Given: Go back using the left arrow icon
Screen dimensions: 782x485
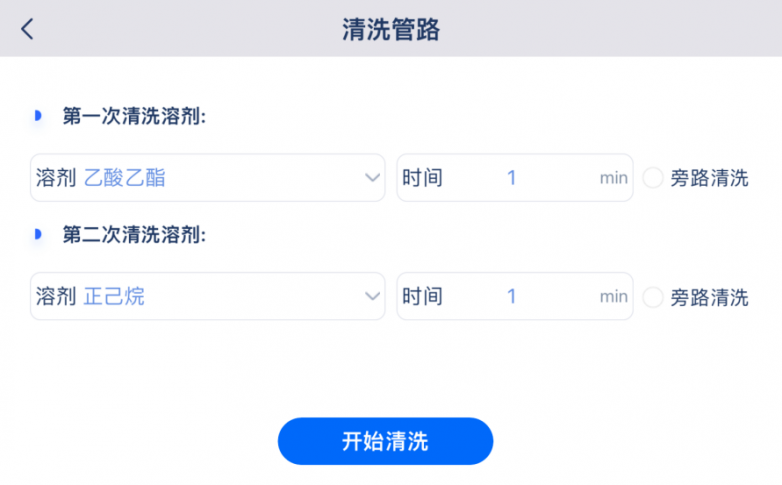Looking at the screenshot, I should click(27, 28).
